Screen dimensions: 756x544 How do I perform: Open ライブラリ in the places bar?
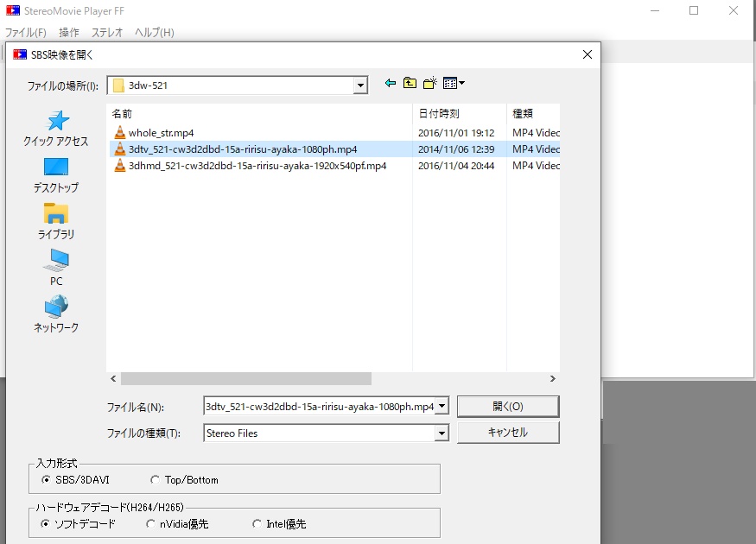point(56,222)
